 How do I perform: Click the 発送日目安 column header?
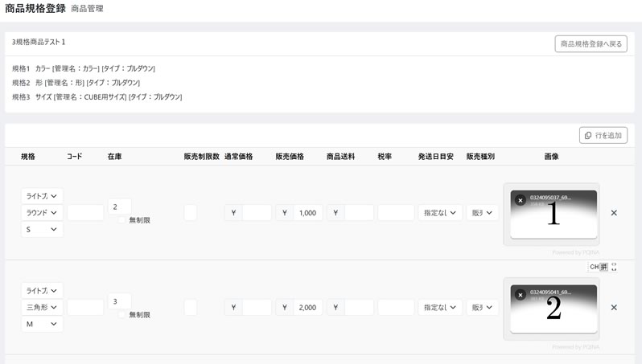pos(436,156)
